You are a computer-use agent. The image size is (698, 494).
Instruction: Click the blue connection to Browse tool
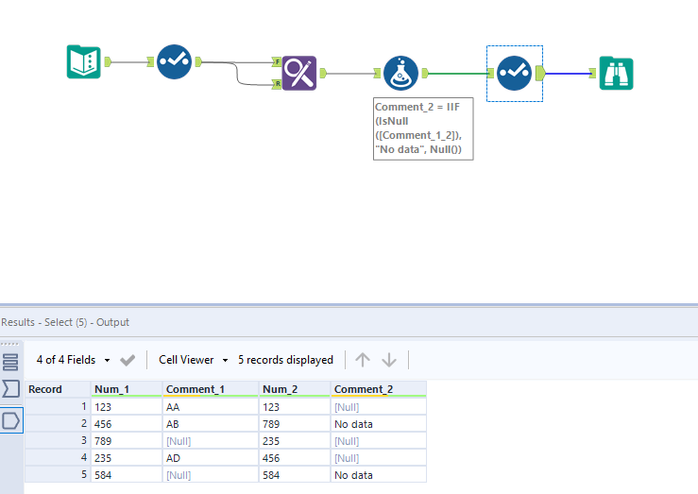point(568,73)
